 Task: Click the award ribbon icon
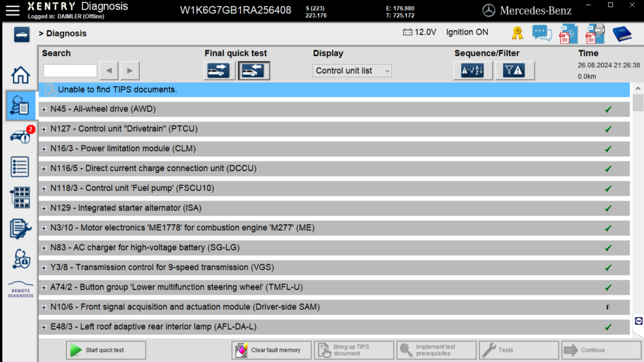click(517, 33)
